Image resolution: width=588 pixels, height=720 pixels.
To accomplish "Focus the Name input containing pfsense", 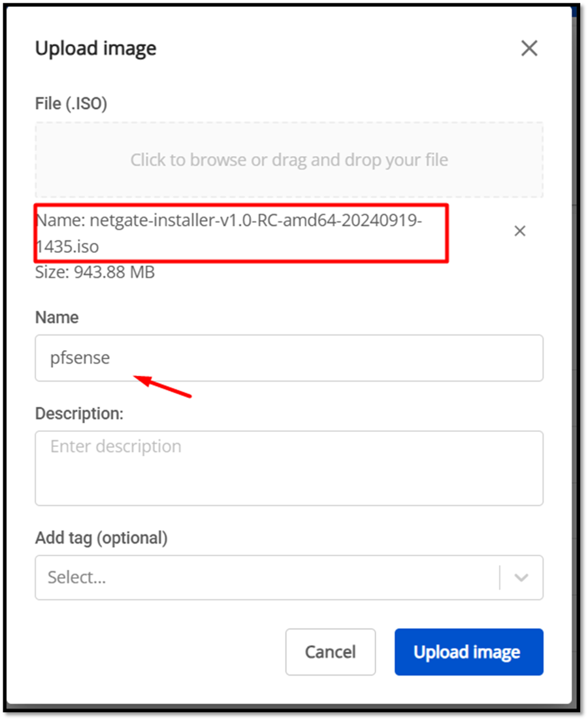I will click(x=289, y=358).
